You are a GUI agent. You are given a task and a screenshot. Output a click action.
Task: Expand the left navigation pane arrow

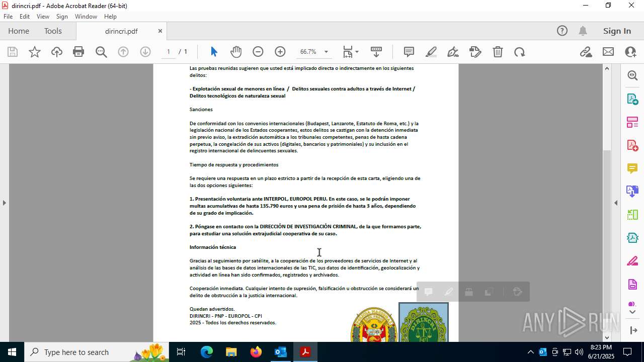click(4, 203)
